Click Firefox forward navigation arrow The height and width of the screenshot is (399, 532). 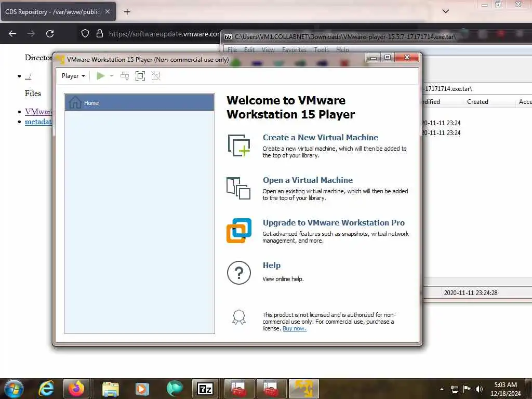click(x=31, y=34)
